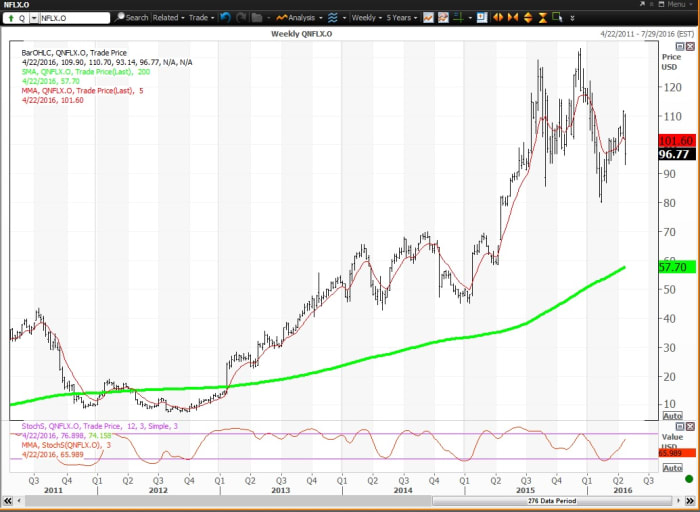Click the orange expand vertically icon
The width and height of the screenshot is (700, 512).
pos(528,18)
